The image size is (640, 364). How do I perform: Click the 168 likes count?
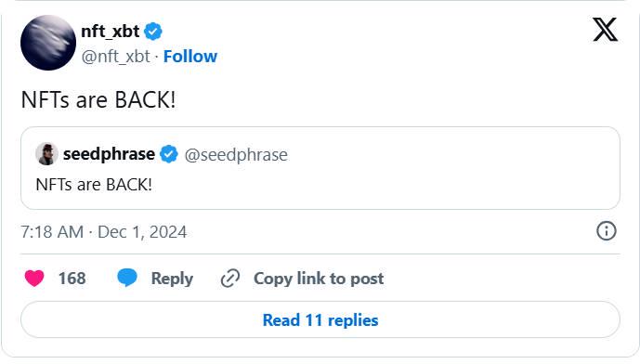(72, 279)
